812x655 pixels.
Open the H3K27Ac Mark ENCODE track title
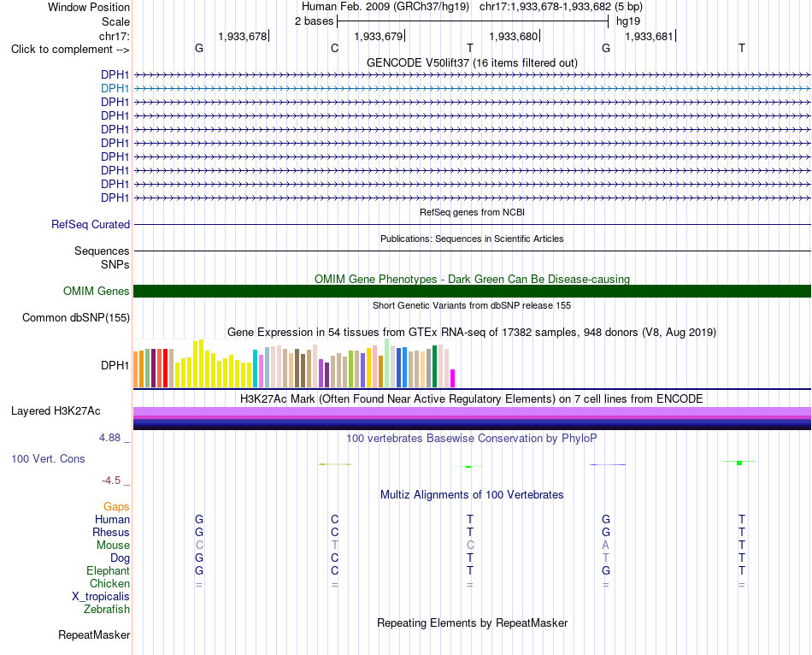[x=472, y=399]
